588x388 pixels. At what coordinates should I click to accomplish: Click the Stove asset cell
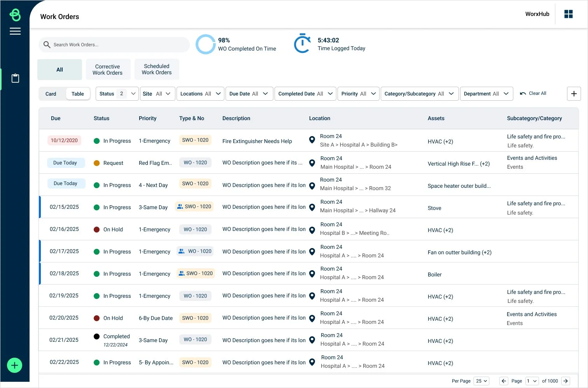pos(434,208)
